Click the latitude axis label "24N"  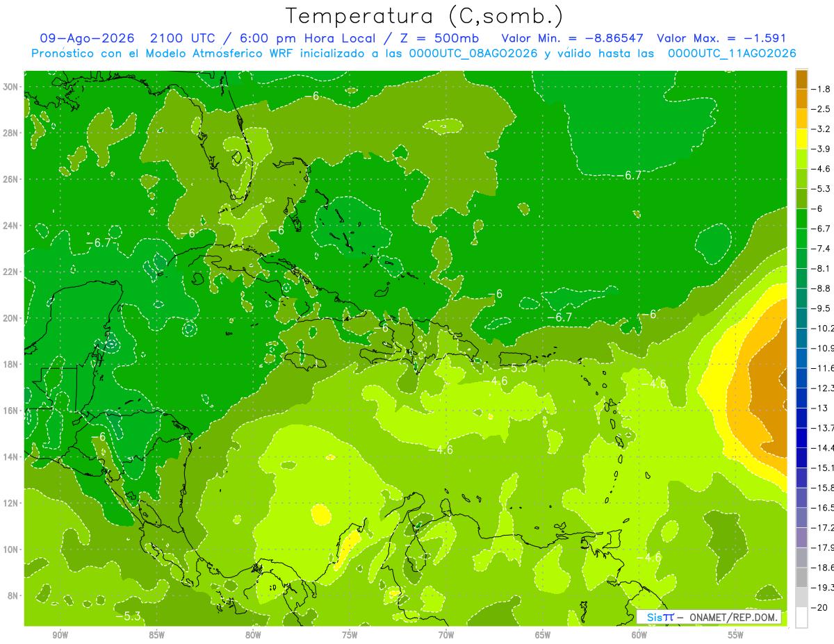point(12,226)
